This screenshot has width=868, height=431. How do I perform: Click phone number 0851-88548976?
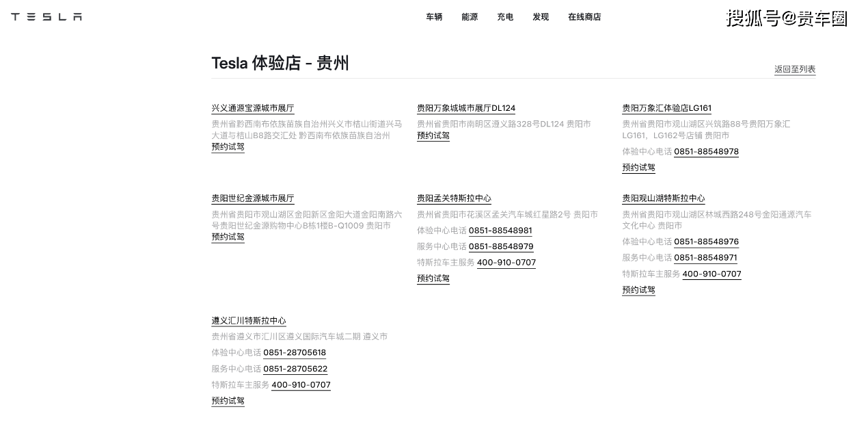point(706,242)
